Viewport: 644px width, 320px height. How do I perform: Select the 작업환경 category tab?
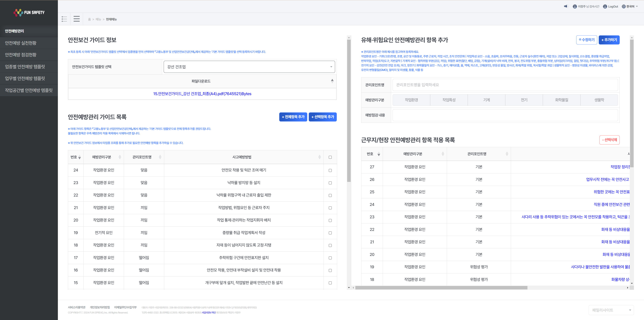coord(411,100)
